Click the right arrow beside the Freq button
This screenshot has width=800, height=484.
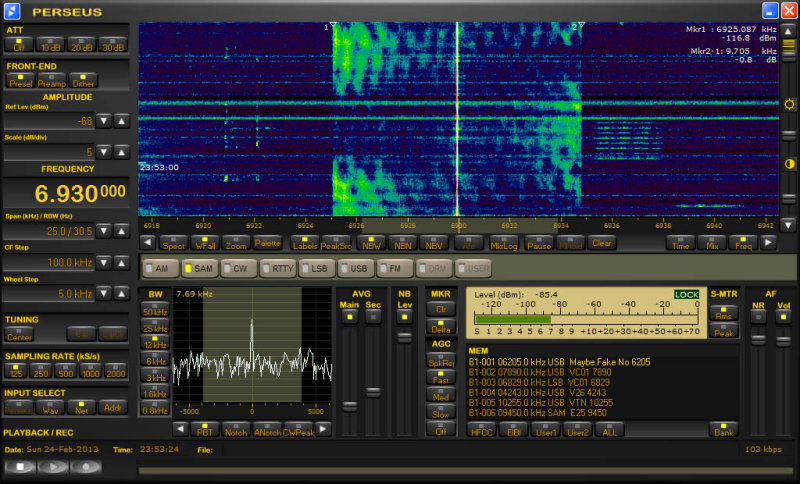pyautogui.click(x=769, y=242)
